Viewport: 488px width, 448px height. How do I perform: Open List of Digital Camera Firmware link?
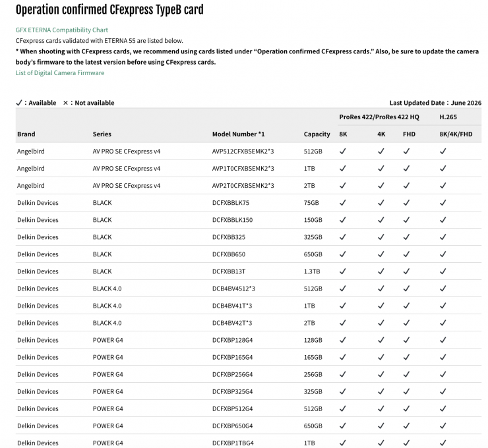point(60,72)
